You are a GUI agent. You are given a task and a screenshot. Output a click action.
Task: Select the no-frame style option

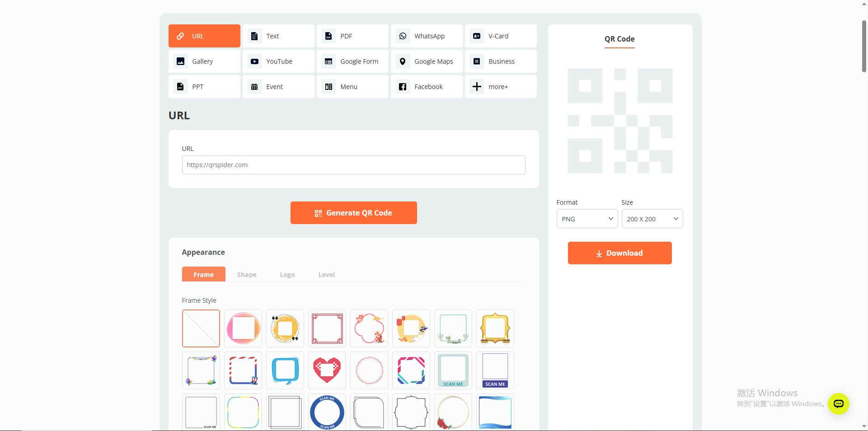click(201, 328)
